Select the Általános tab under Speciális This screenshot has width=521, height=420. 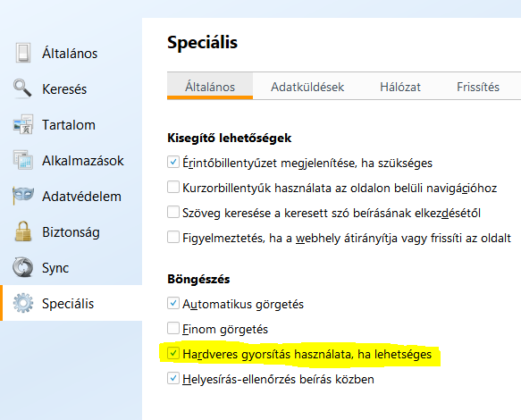210,86
